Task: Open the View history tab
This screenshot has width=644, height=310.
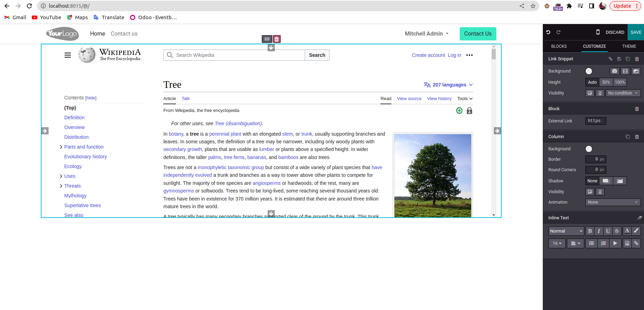Action: (x=439, y=99)
